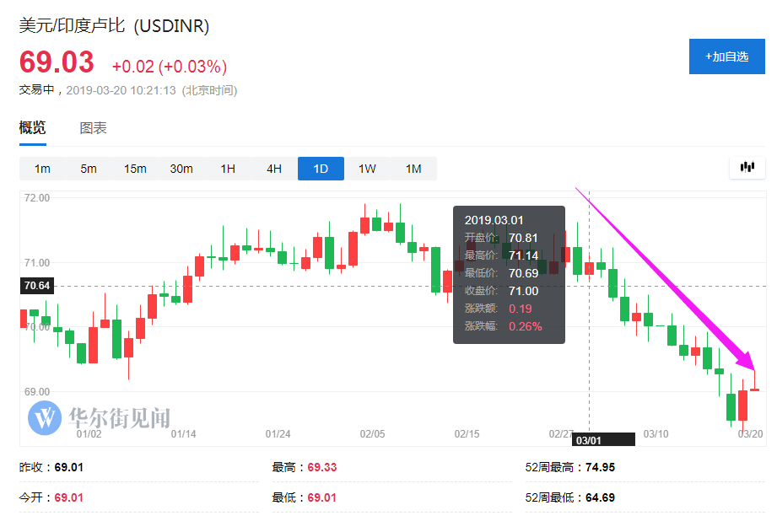
Task: Switch to 1M monthly candles
Action: click(x=413, y=169)
